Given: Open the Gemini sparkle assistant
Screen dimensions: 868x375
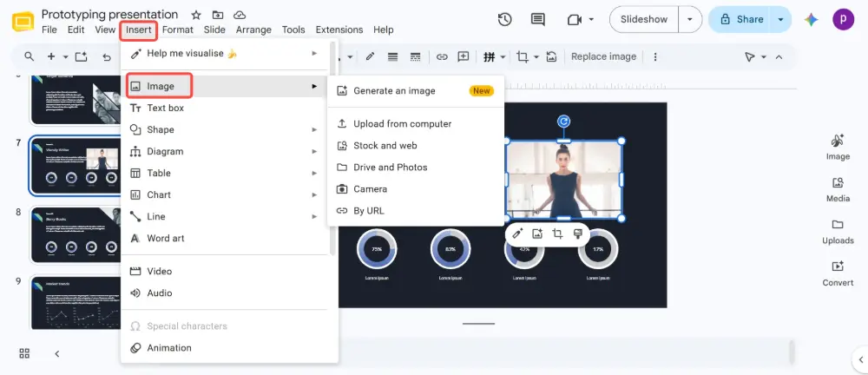Looking at the screenshot, I should pyautogui.click(x=811, y=20).
